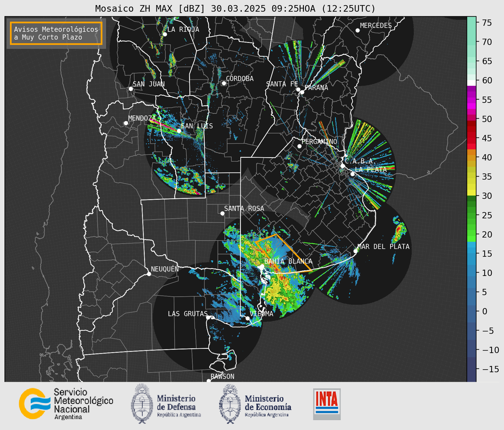Click the LAS GRUTAS city label
Viewport: 504px width, 430px height.
[x=188, y=314]
